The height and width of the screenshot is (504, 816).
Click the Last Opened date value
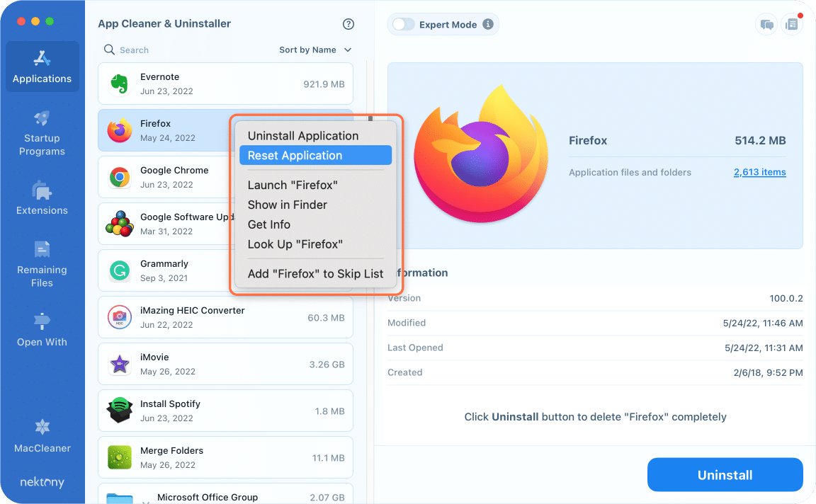[x=764, y=348]
